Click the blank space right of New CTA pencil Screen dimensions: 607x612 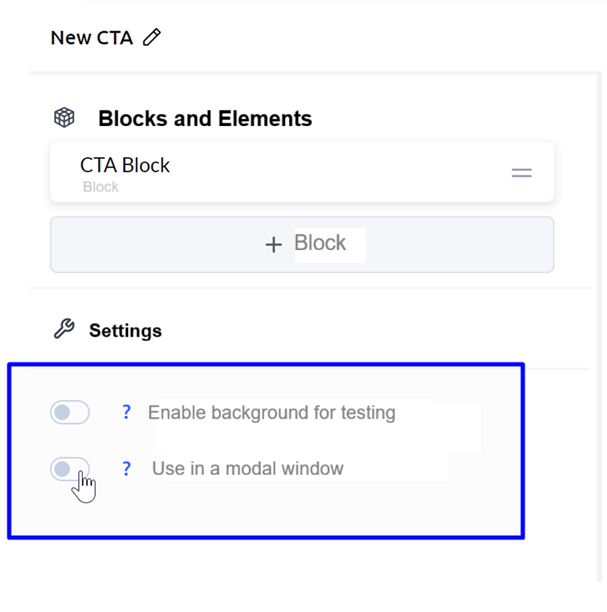(x=380, y=38)
